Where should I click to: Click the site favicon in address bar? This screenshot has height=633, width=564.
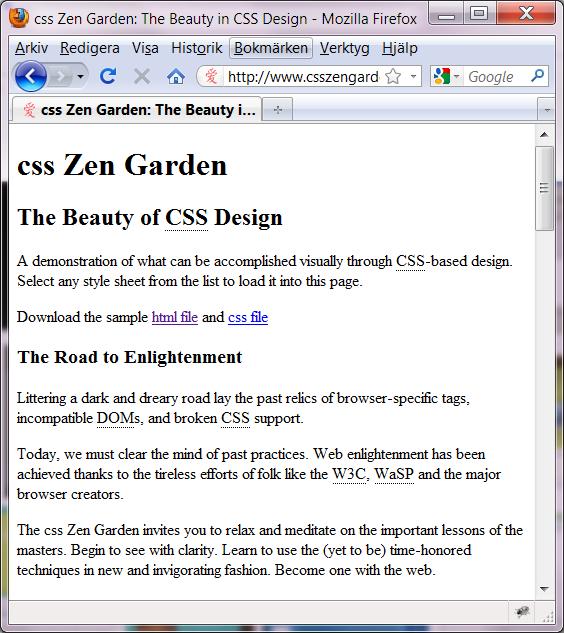[212, 76]
